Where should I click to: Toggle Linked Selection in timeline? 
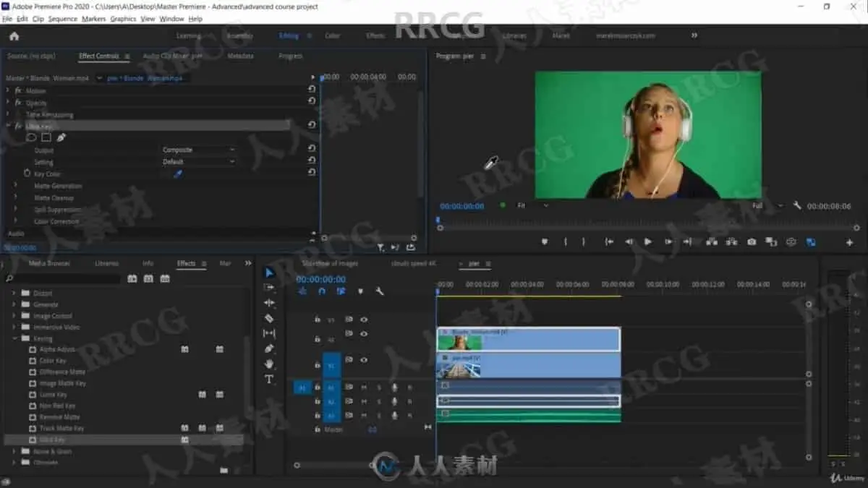(x=341, y=291)
